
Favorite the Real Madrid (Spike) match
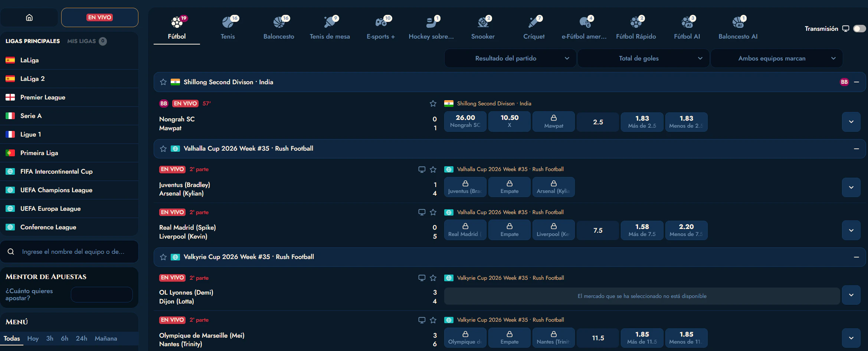point(433,212)
